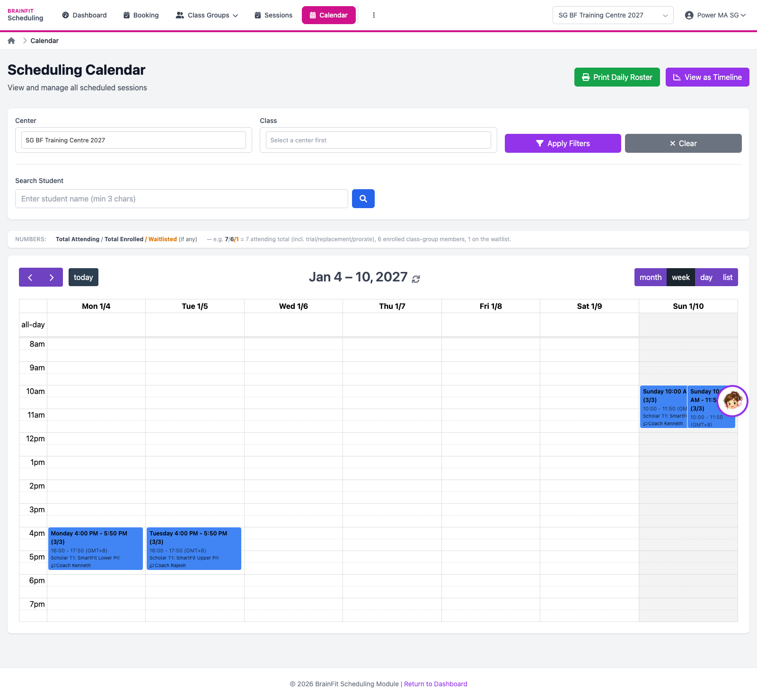
Task: Focus the Search Student name field
Action: (x=182, y=199)
